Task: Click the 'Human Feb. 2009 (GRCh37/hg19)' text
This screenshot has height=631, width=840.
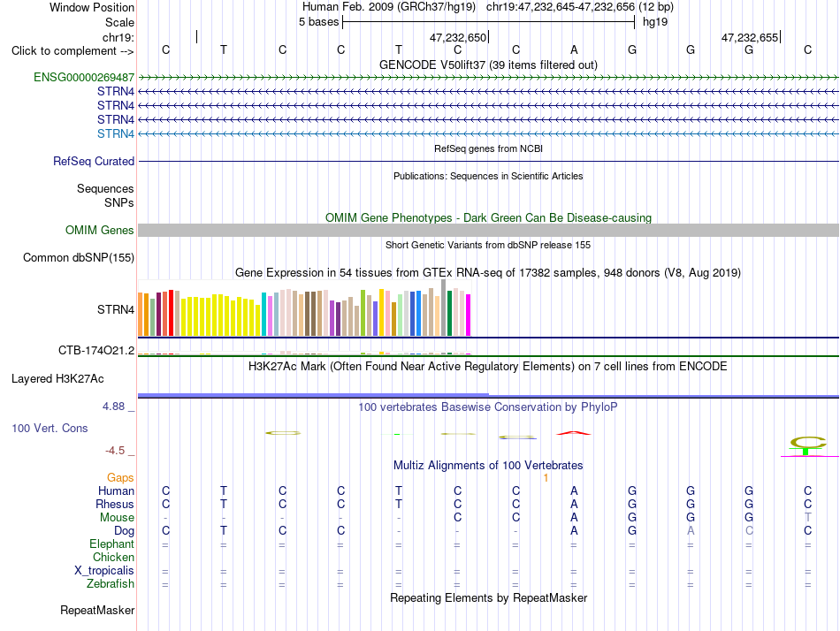Action: click(389, 7)
